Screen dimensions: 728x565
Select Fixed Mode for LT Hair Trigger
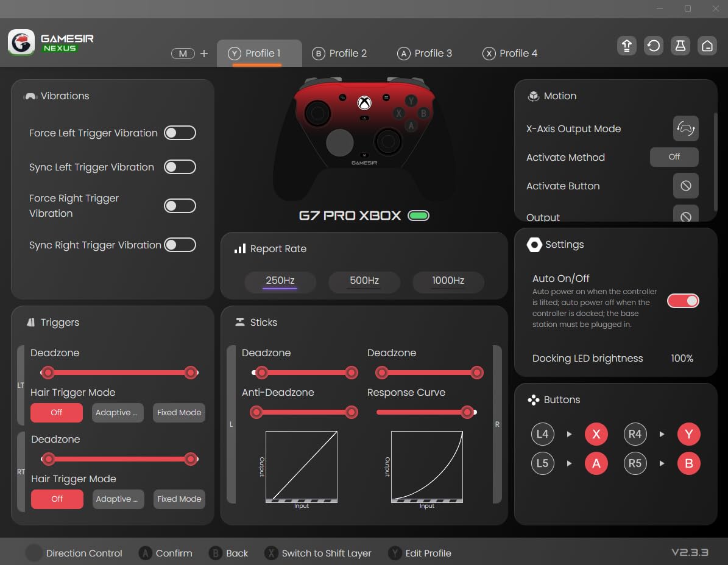tap(178, 413)
